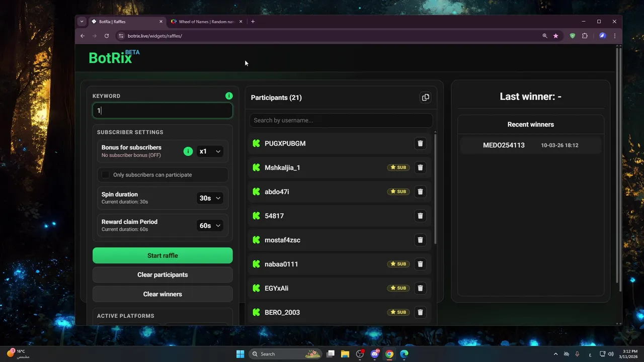The image size is (644, 362).
Task: Click participant name mostaf4zsc
Action: click(x=283, y=240)
